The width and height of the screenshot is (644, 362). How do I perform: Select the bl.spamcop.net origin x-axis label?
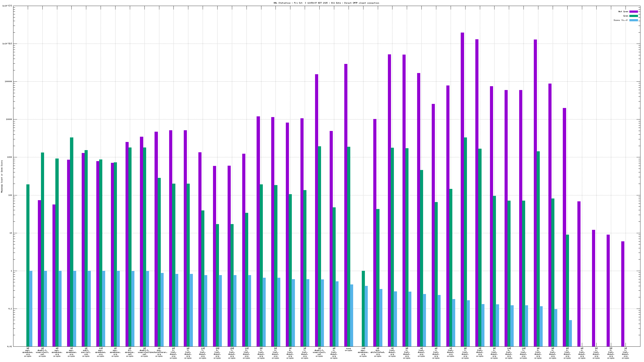130,352
